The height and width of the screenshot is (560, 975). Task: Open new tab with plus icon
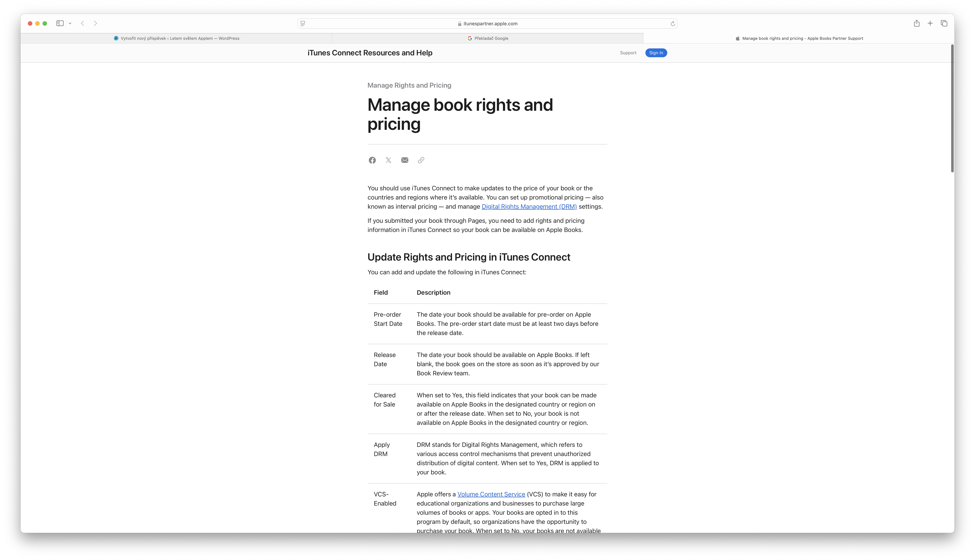930,23
